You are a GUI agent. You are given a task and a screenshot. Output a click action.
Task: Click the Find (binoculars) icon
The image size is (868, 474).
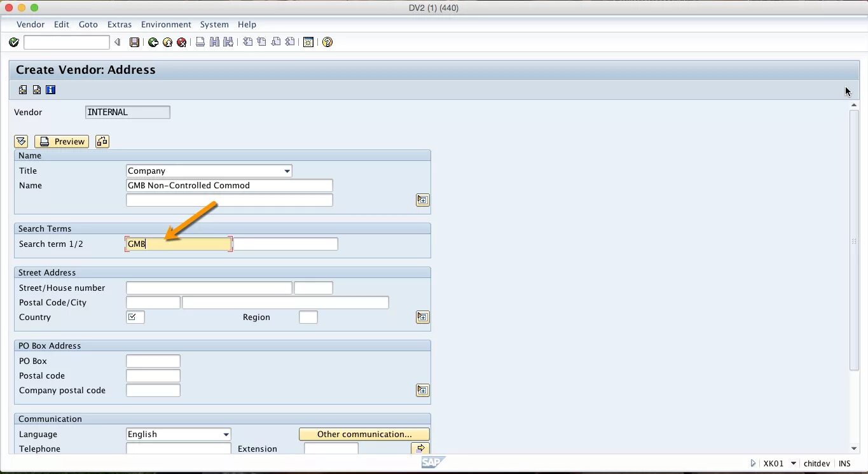pyautogui.click(x=214, y=42)
